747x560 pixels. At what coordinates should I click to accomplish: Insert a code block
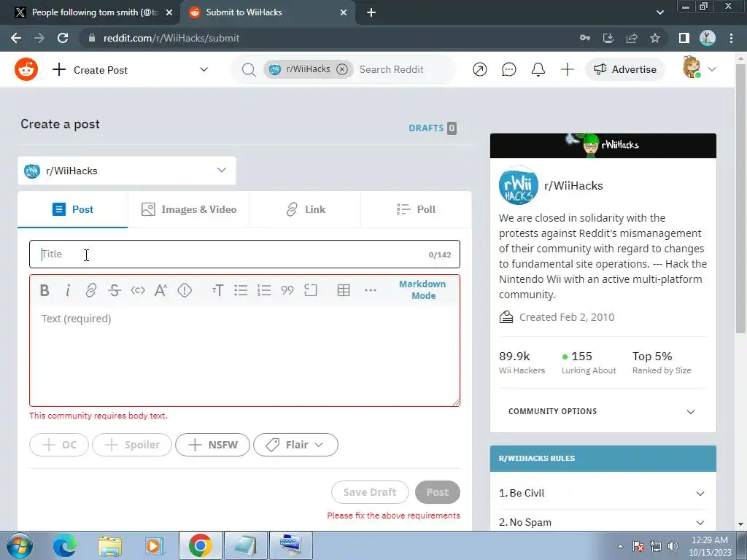coord(311,290)
